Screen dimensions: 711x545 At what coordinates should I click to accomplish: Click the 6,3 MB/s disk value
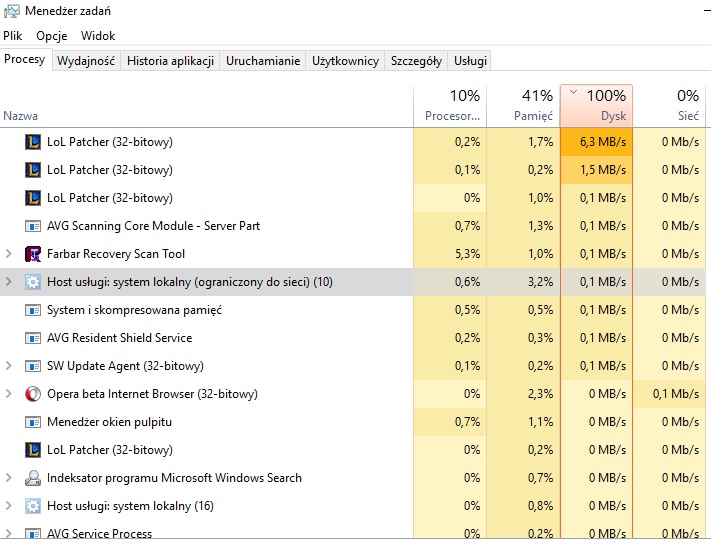(x=603, y=142)
